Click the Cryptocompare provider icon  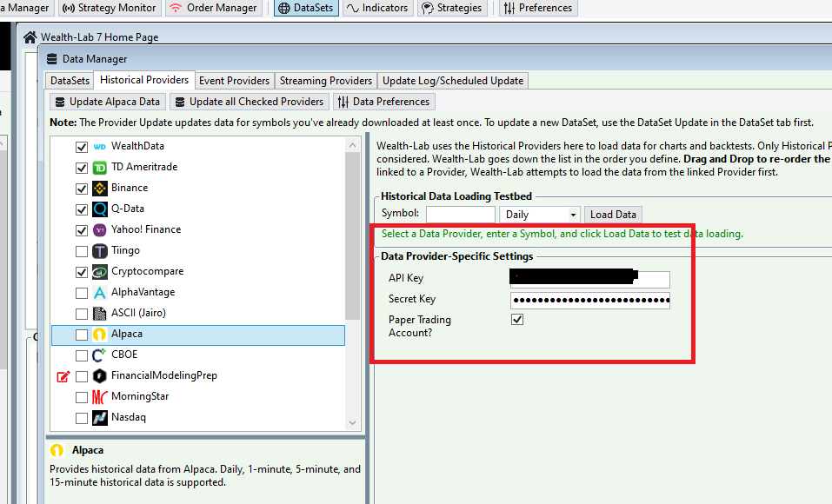(100, 271)
